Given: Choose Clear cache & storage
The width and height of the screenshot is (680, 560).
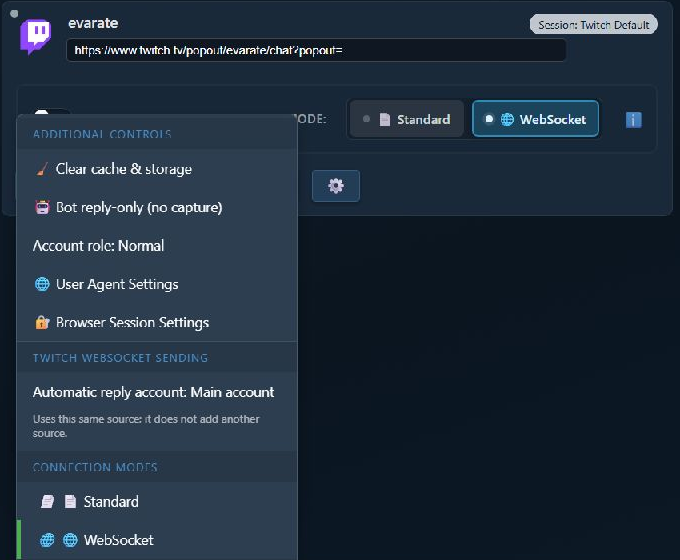Looking at the screenshot, I should (x=157, y=169).
